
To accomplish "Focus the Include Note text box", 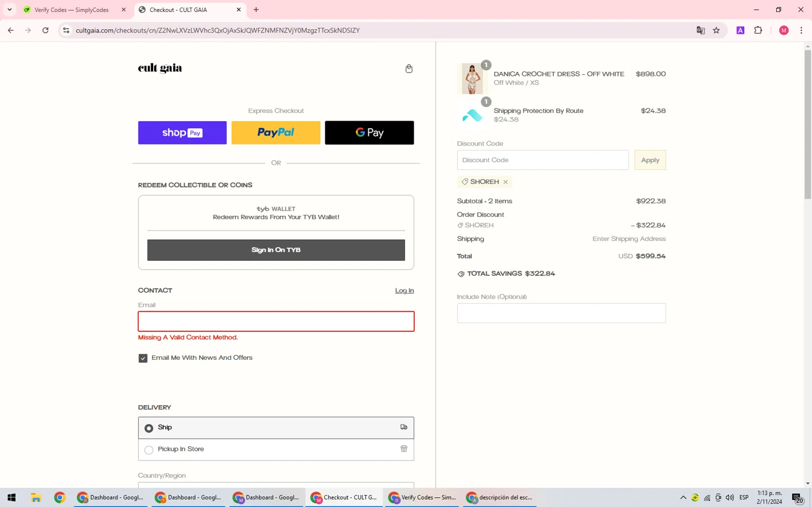I will click(561, 313).
